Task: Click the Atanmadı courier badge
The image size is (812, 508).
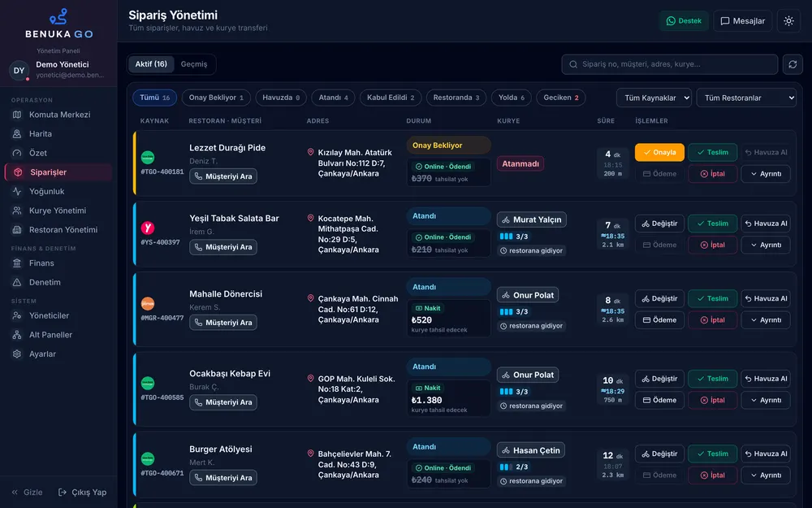Action: click(x=520, y=164)
